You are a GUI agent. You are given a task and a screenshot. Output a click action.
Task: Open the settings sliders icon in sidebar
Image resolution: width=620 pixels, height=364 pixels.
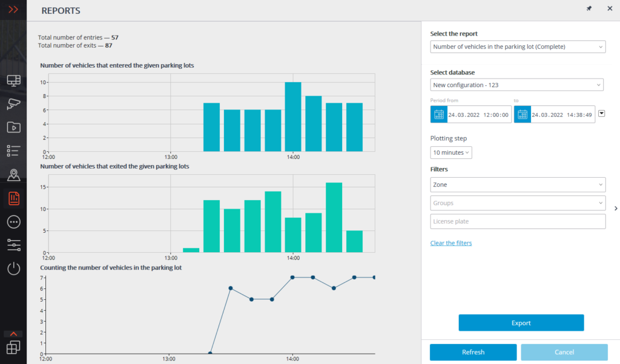pyautogui.click(x=13, y=245)
